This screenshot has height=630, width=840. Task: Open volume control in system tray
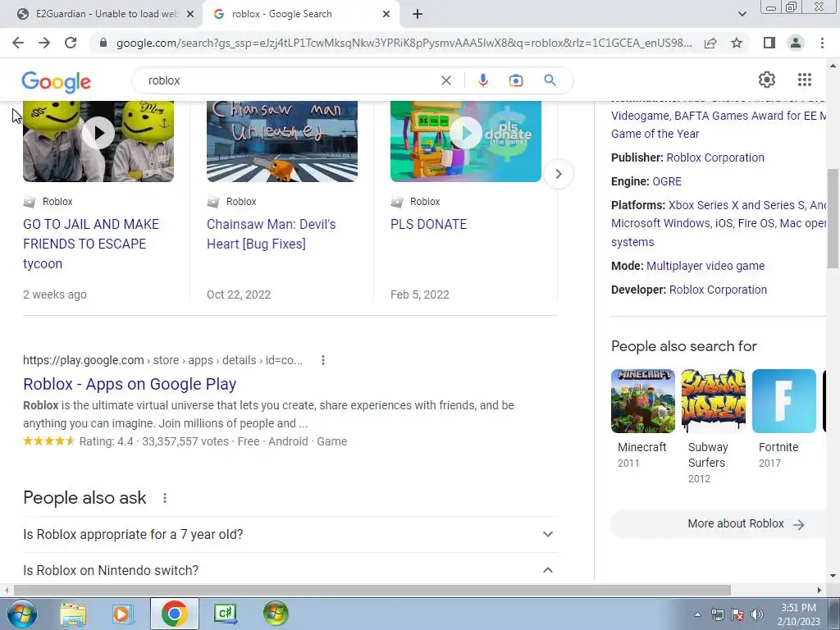click(757, 614)
